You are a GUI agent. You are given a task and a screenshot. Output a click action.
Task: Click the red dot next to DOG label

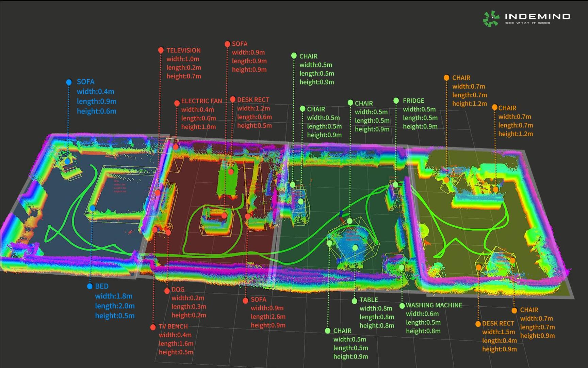pyautogui.click(x=167, y=291)
